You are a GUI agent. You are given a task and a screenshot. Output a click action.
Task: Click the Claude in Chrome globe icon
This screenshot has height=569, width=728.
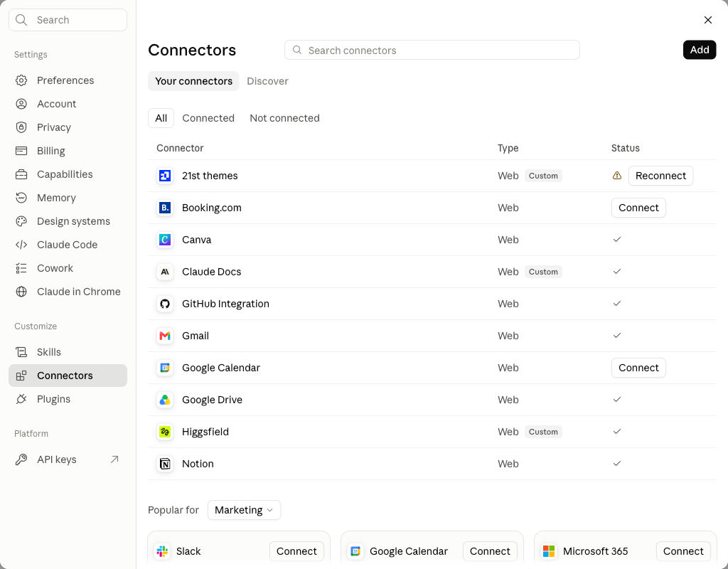[21, 292]
